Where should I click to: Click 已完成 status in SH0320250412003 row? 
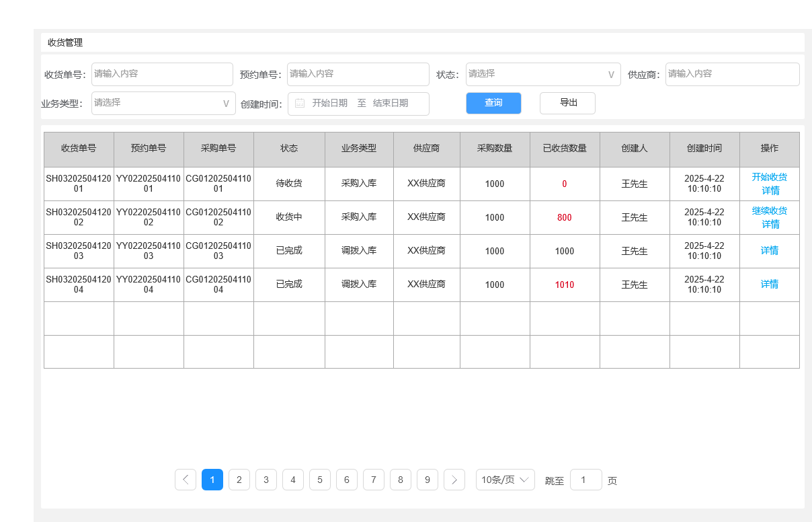(289, 250)
